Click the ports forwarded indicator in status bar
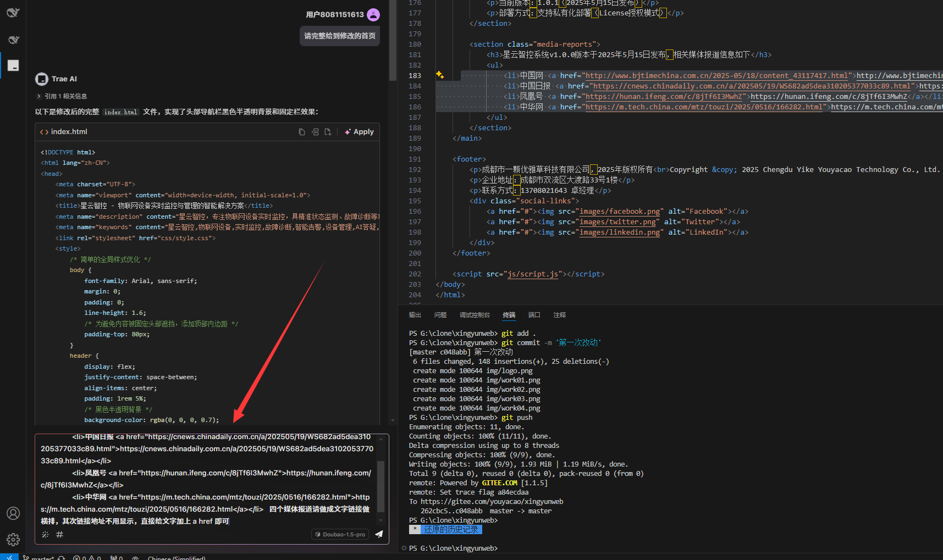This screenshot has width=943, height=560. click(117, 557)
